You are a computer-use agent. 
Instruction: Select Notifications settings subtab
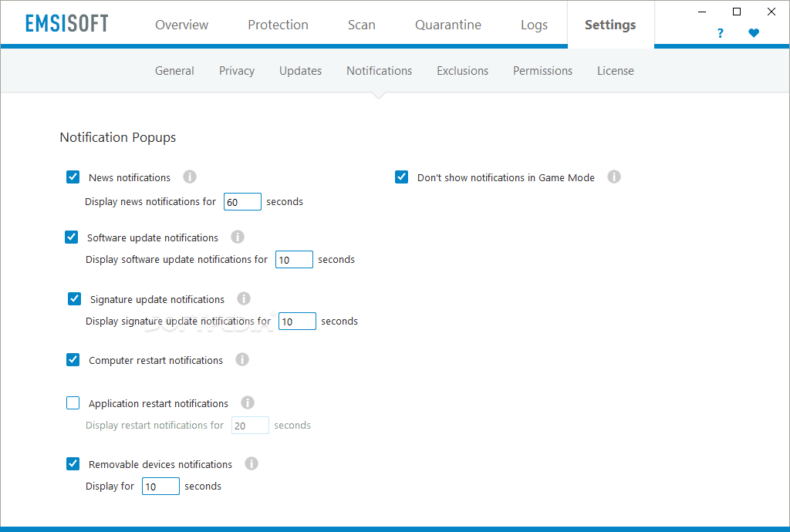tap(380, 71)
